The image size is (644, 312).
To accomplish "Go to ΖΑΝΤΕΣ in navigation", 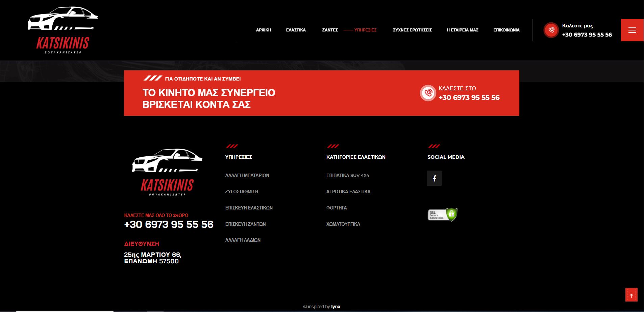I will pyautogui.click(x=330, y=30).
